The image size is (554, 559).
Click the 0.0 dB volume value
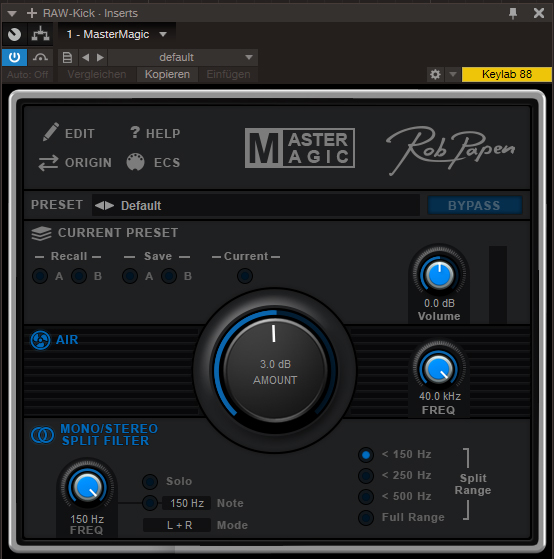(439, 303)
